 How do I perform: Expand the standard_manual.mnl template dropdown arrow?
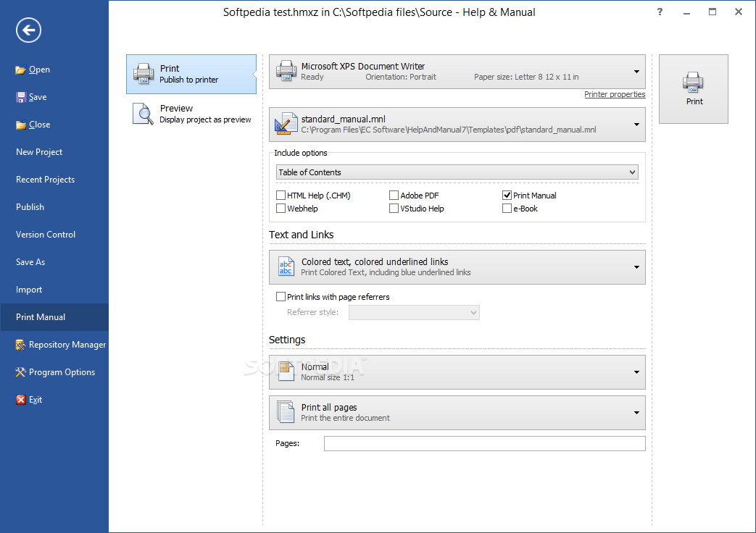(636, 125)
